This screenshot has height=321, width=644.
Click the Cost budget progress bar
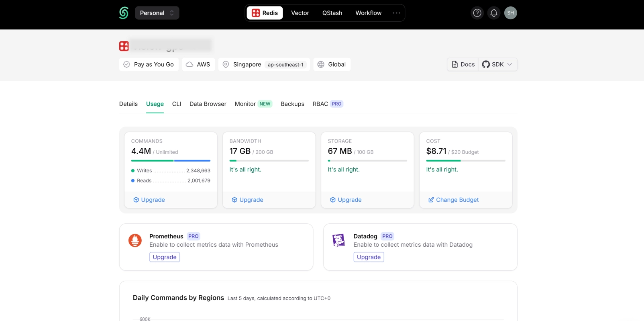coord(466,161)
